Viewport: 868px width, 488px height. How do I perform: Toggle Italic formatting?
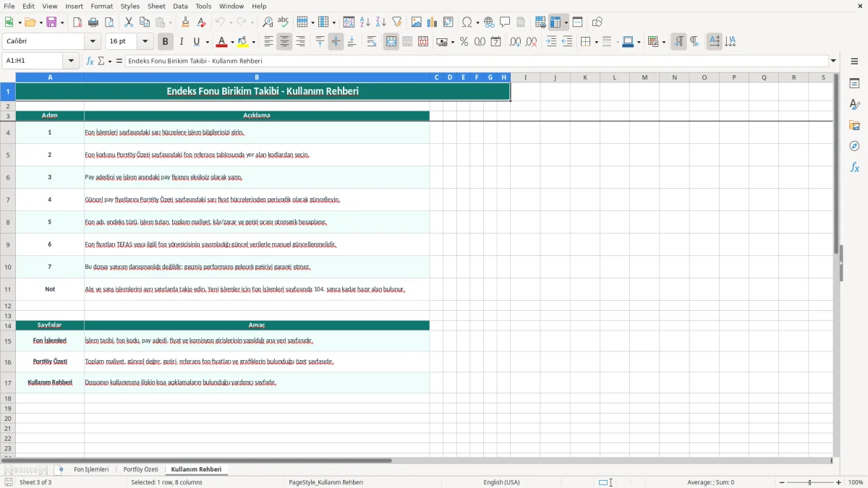[x=182, y=42]
